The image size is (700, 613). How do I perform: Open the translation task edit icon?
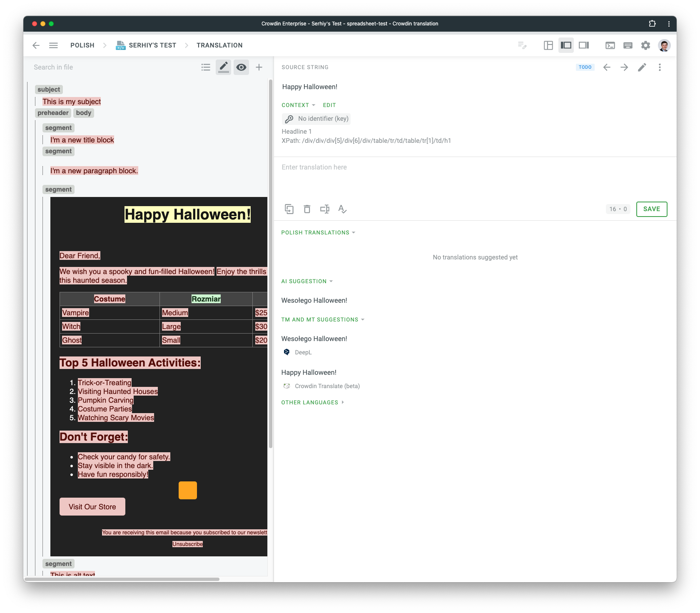click(x=522, y=45)
